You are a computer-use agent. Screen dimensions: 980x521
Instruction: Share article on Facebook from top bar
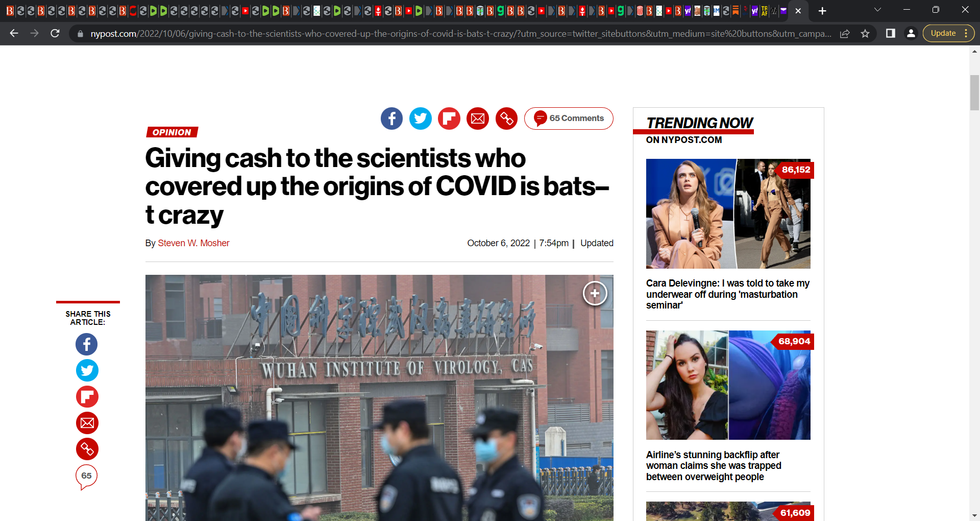coord(391,119)
